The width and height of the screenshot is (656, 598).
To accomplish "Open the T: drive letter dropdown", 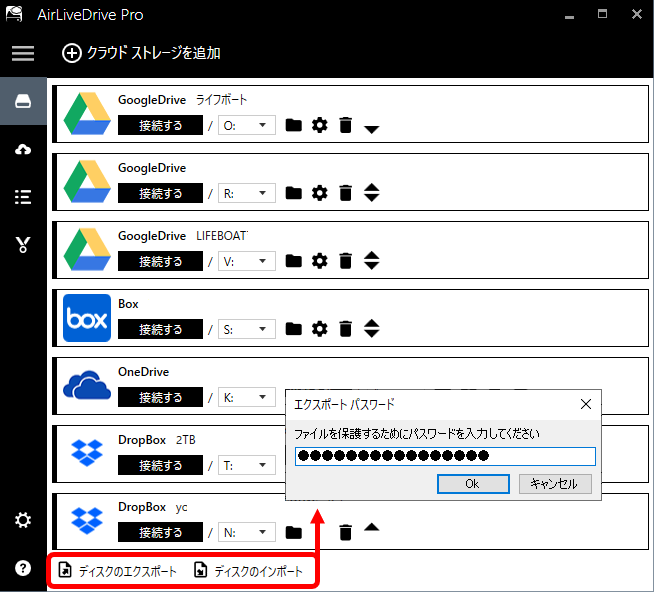I will (247, 465).
